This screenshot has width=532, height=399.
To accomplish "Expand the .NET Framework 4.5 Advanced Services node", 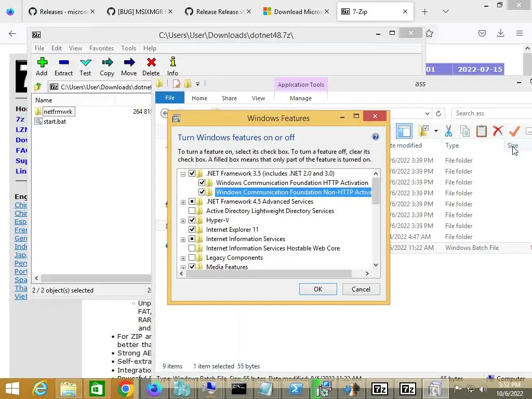I will click(x=183, y=202).
